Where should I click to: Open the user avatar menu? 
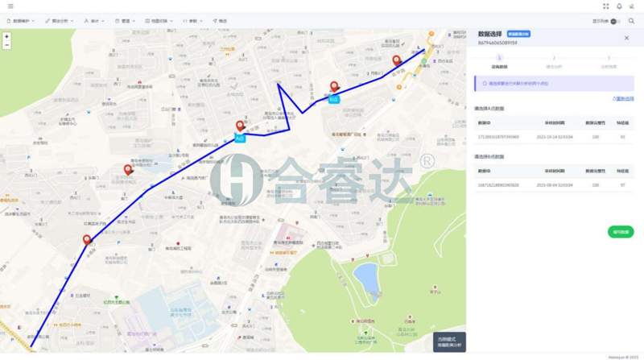pyautogui.click(x=632, y=6)
